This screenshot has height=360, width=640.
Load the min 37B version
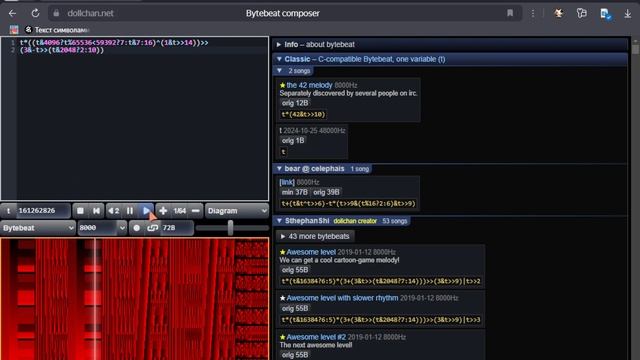pos(295,192)
